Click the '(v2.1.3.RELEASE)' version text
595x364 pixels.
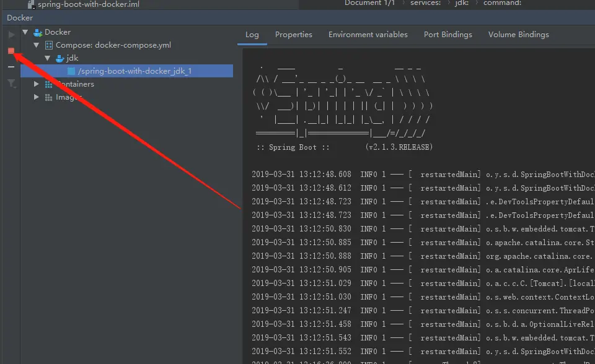tap(399, 147)
